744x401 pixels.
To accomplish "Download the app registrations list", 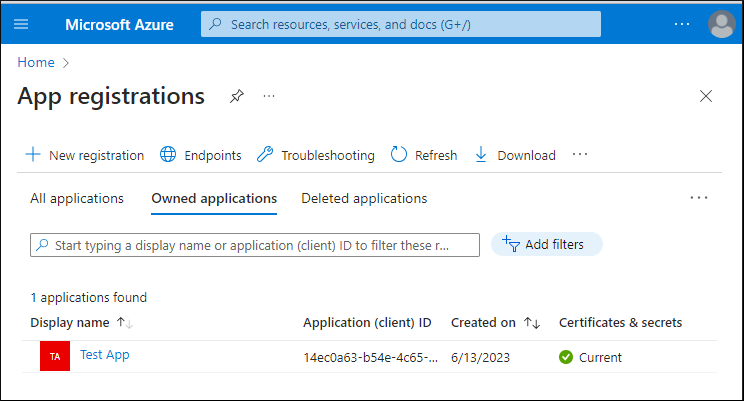I will pyautogui.click(x=515, y=155).
